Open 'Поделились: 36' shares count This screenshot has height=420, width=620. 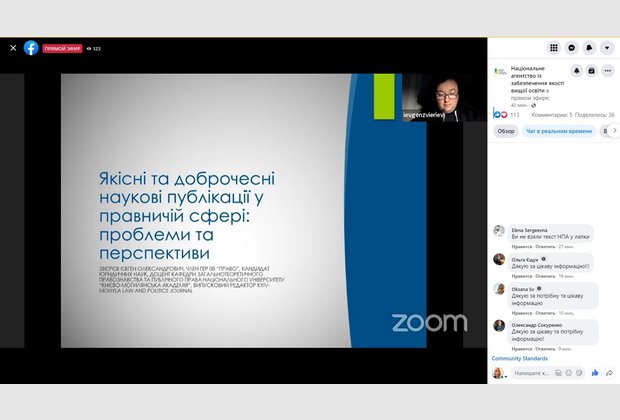[594, 115]
